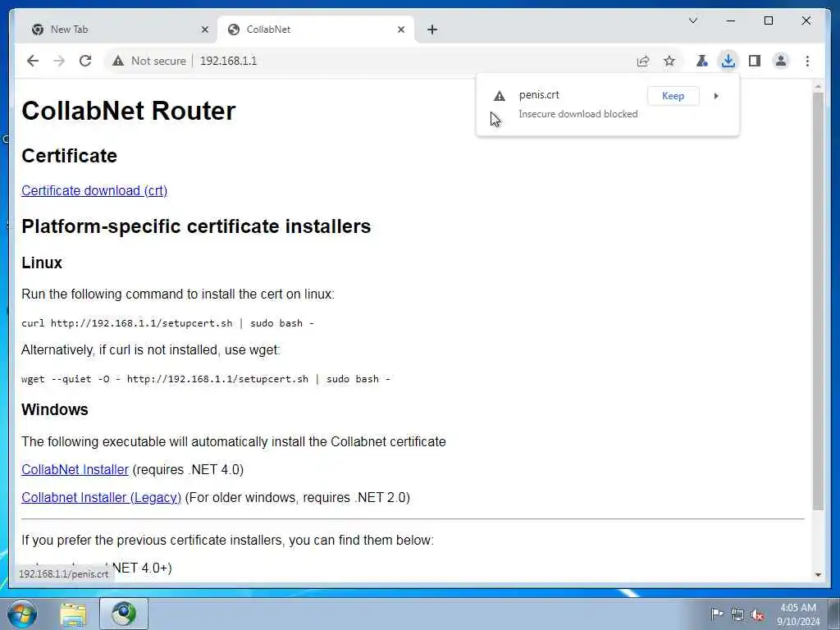Viewport: 840px width, 630px height.
Task: Open the network tray icon
Action: pos(737,614)
